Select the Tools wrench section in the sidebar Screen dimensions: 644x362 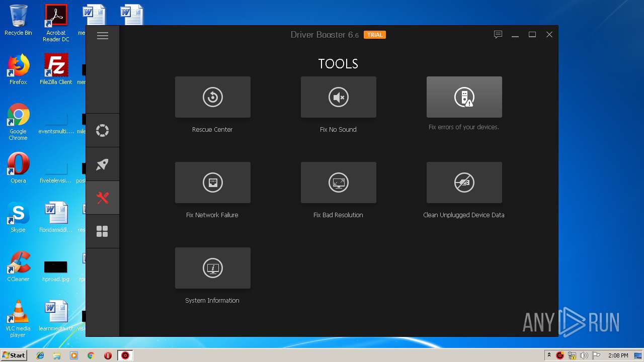[x=102, y=198]
